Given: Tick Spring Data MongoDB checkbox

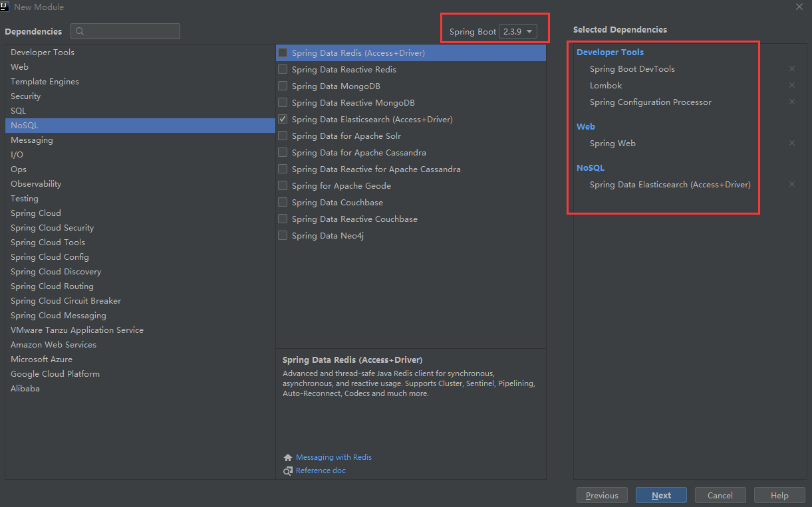Looking at the screenshot, I should click(283, 86).
